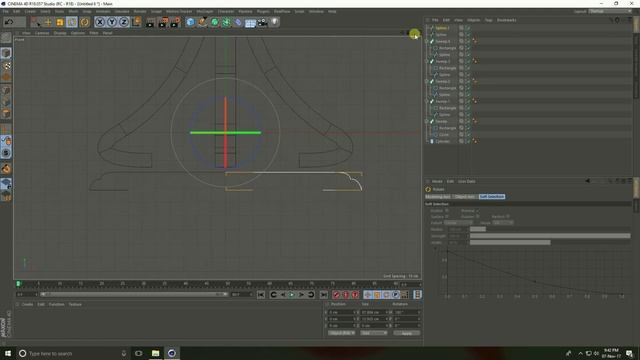Toggle the Rubber checkbox
The height and width of the screenshot is (360, 640).
(x=478, y=216)
